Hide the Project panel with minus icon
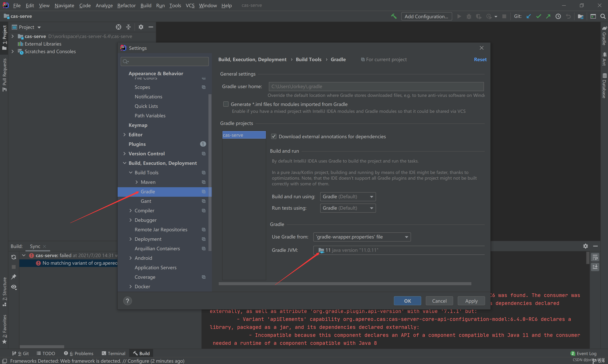 pos(151,27)
